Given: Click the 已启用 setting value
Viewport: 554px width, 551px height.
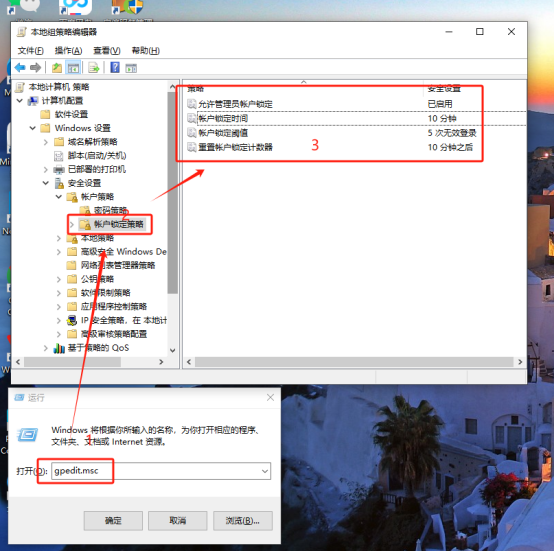Looking at the screenshot, I should coord(440,104).
